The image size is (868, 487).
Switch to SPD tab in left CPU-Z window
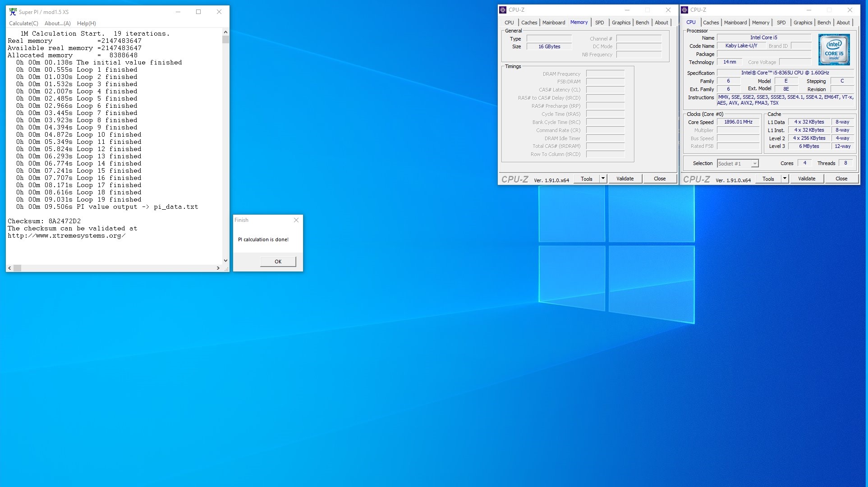click(x=599, y=23)
